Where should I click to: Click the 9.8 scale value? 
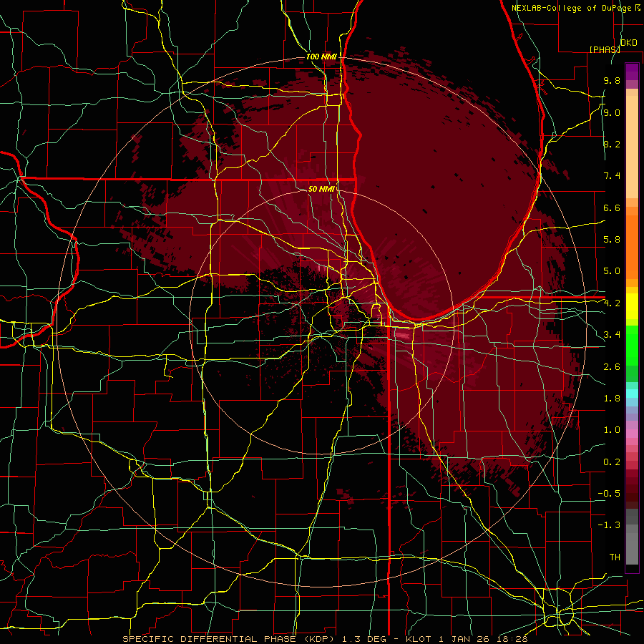(x=612, y=80)
